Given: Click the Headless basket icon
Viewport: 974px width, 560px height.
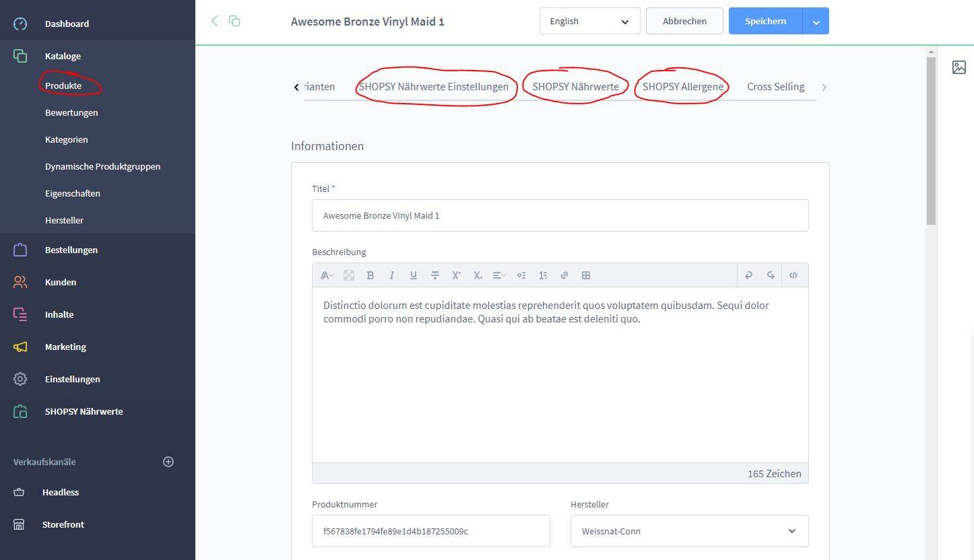Looking at the screenshot, I should pos(19,492).
